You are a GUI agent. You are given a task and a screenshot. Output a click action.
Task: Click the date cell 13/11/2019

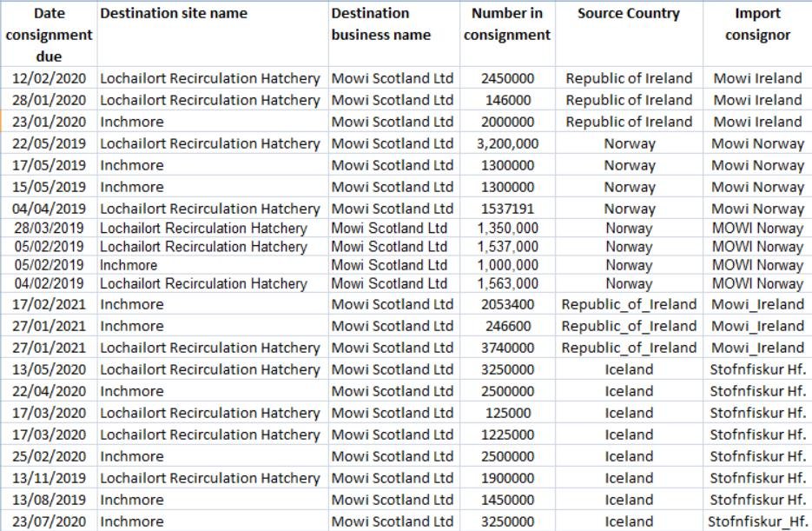pos(49,478)
